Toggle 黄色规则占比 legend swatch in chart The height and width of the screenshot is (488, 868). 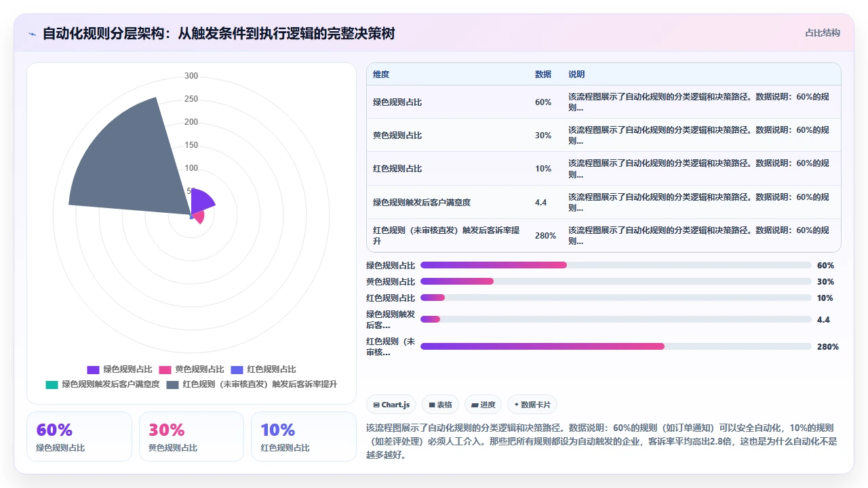click(x=165, y=370)
